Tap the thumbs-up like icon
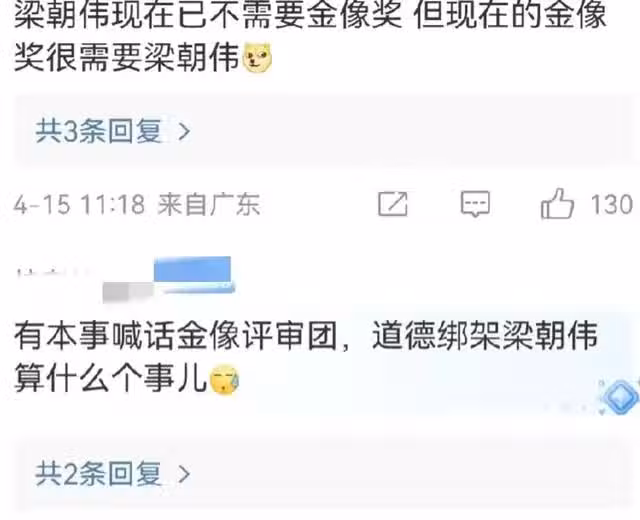This screenshot has height=520, width=640. tap(557, 203)
